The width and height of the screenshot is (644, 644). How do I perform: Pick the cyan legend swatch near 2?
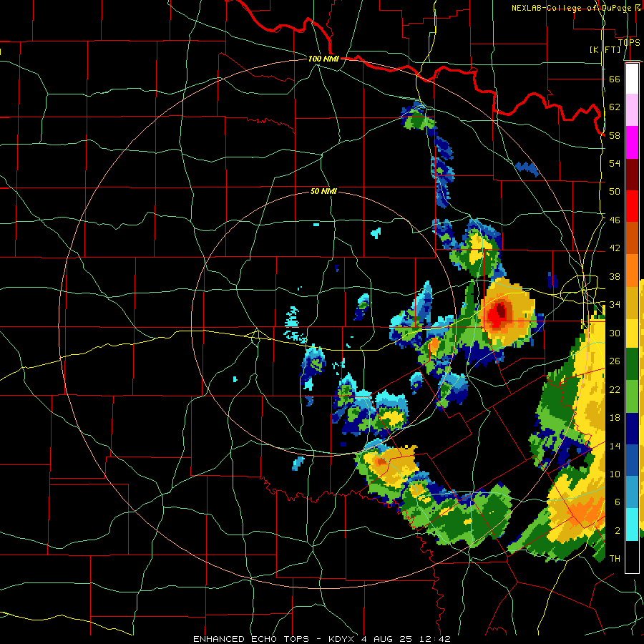(x=632, y=525)
